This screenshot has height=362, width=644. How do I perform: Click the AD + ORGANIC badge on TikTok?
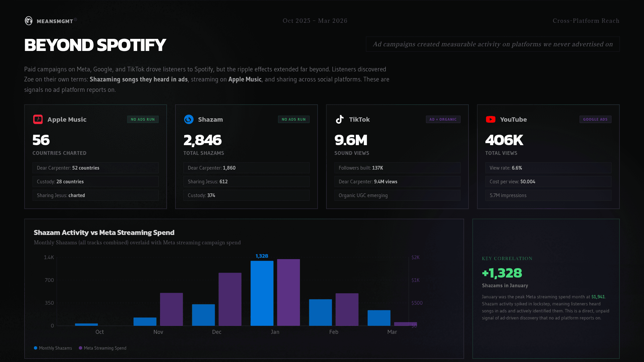coord(443,119)
